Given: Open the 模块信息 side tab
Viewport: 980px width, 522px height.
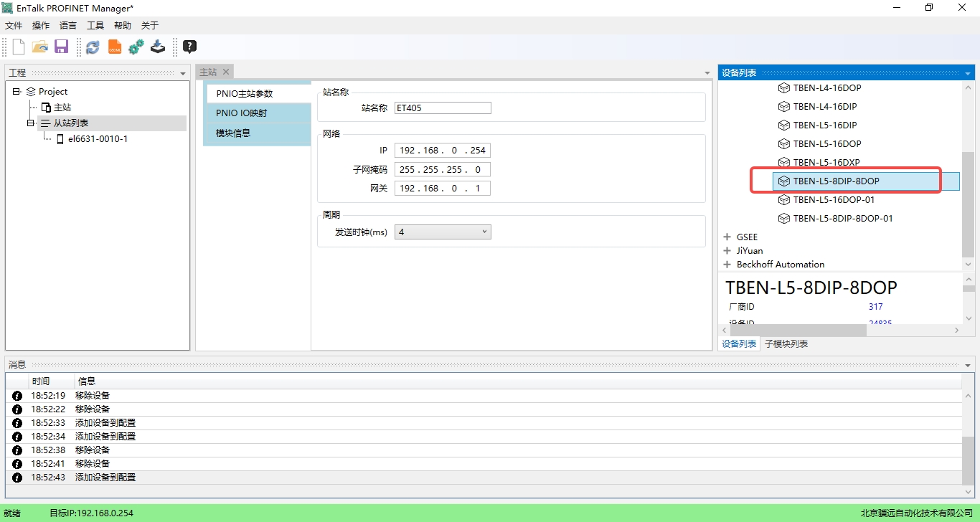Looking at the screenshot, I should [233, 133].
